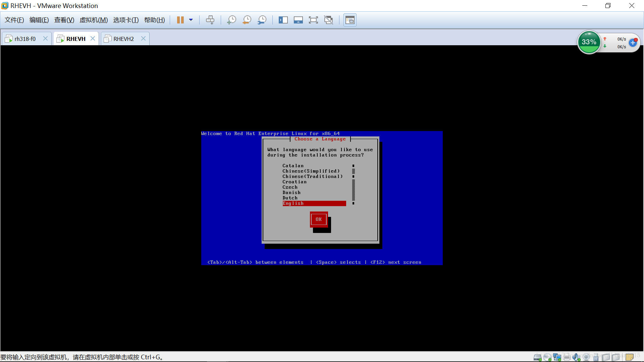The image size is (644, 362).
Task: Close the RHEVH2 tab
Action: tap(143, 39)
